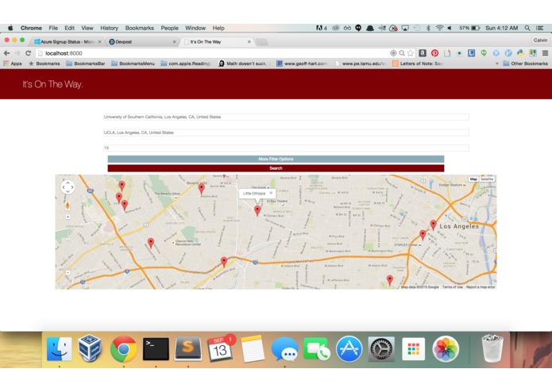Screen dimensions: 552x392
Task: Expand the Other Bookmarks folder
Action: [x=525, y=63]
